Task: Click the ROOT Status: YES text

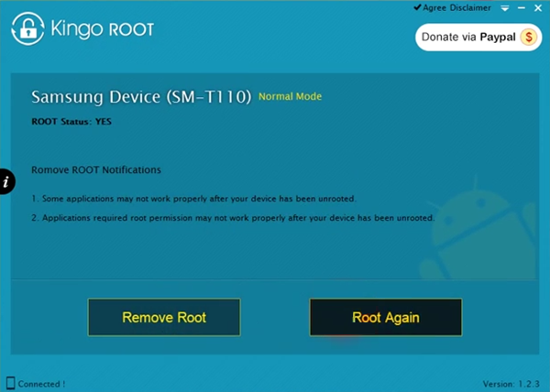Action: coord(71,121)
